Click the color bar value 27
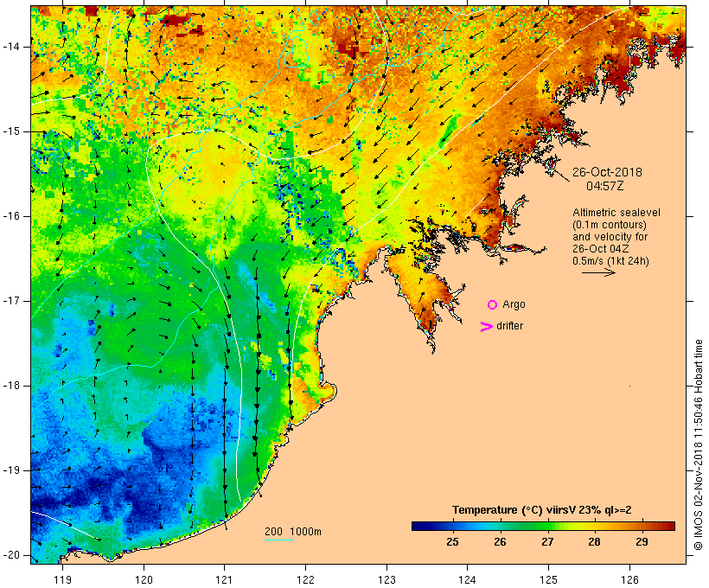709x588 pixels. 547,542
